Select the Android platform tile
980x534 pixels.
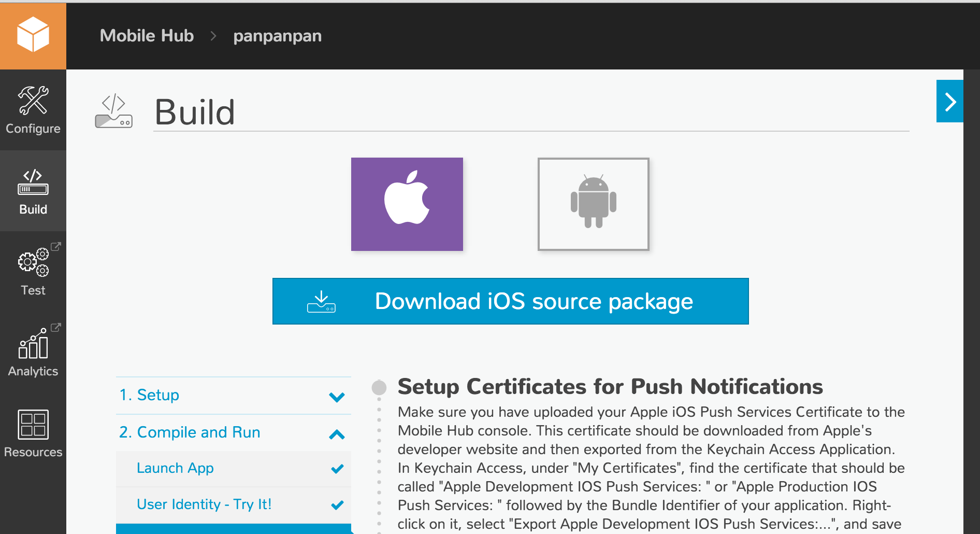click(594, 204)
